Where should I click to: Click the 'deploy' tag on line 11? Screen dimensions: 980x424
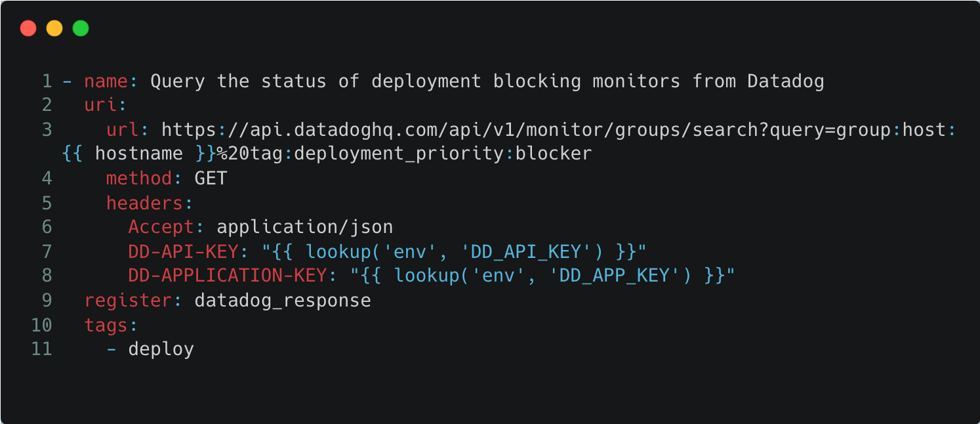[161, 349]
